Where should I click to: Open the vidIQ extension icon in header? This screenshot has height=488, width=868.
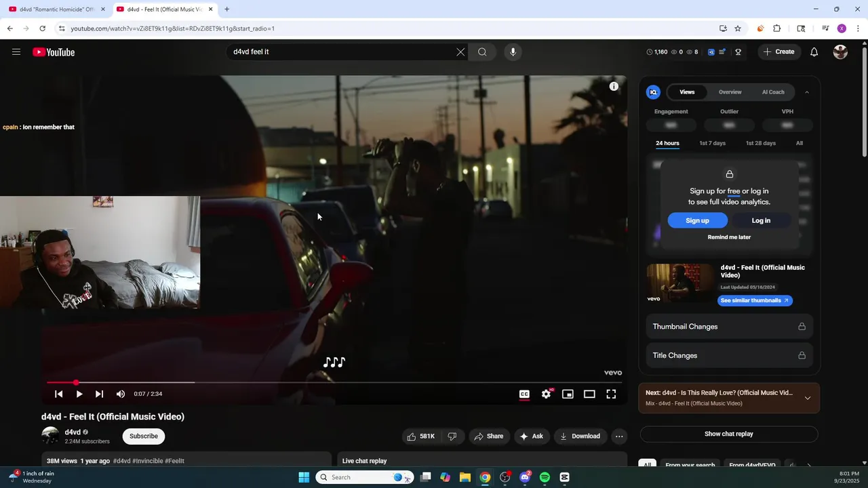pos(711,52)
